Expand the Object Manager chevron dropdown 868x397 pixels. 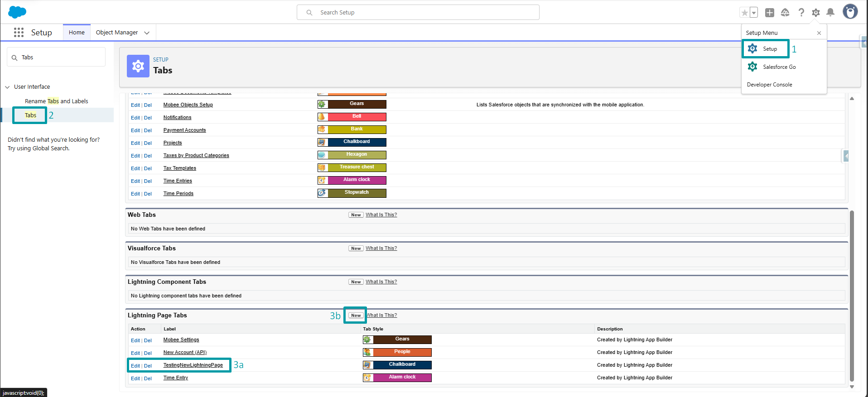click(147, 33)
